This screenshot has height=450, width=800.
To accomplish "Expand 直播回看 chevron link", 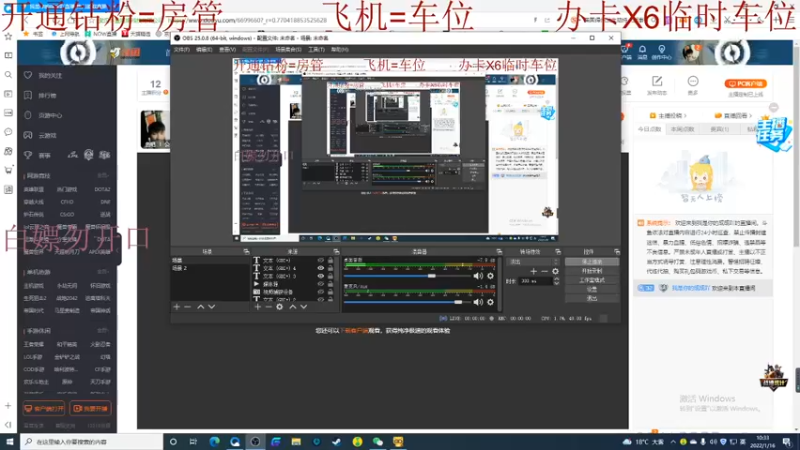I will [733, 116].
